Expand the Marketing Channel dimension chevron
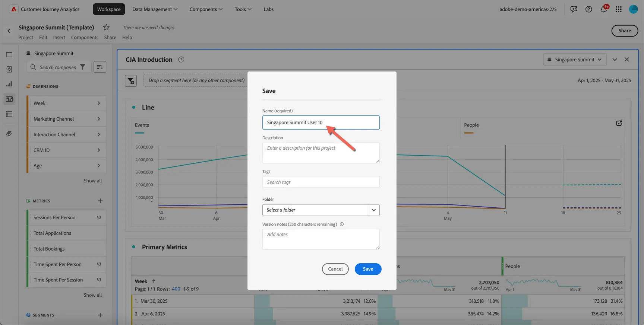The width and height of the screenshot is (644, 325). [99, 119]
